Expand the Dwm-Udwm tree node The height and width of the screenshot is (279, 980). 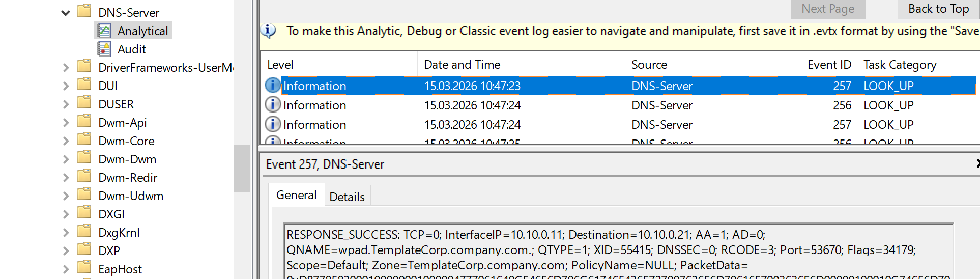pyautogui.click(x=66, y=196)
